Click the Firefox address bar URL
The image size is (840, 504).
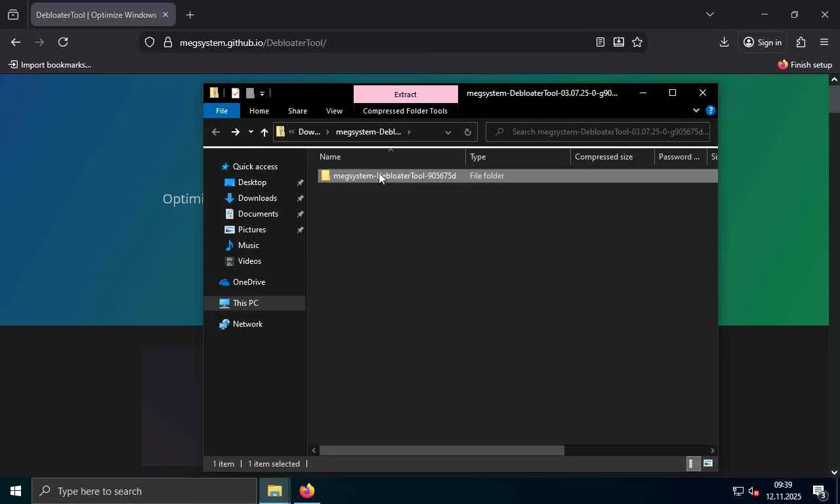pyautogui.click(x=253, y=43)
